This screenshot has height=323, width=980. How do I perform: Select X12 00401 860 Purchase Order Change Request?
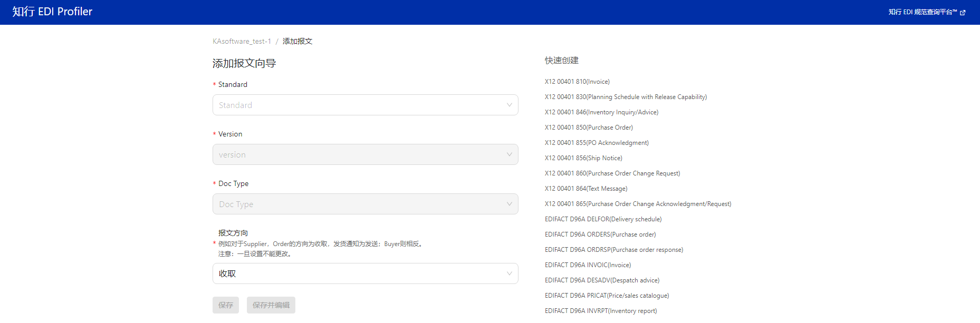pos(612,173)
